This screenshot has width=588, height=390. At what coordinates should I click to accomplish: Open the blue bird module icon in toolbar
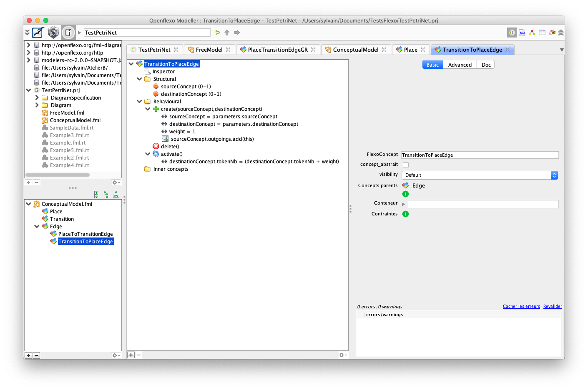coord(38,32)
